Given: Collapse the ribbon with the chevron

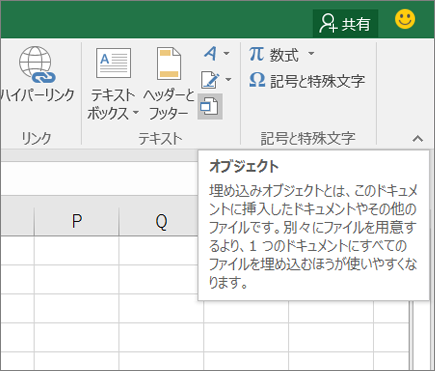Looking at the screenshot, I should point(418,139).
